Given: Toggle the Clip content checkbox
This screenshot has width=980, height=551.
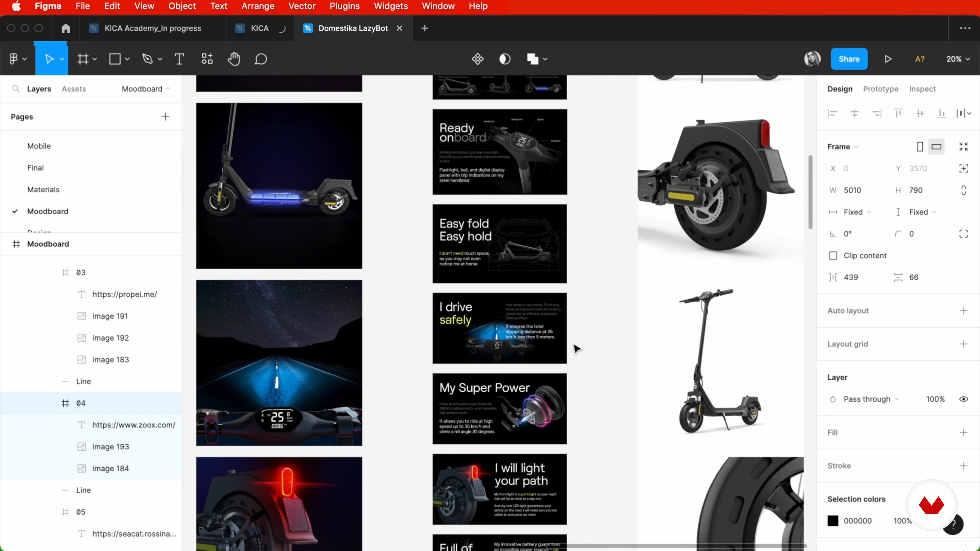Looking at the screenshot, I should click(x=833, y=256).
